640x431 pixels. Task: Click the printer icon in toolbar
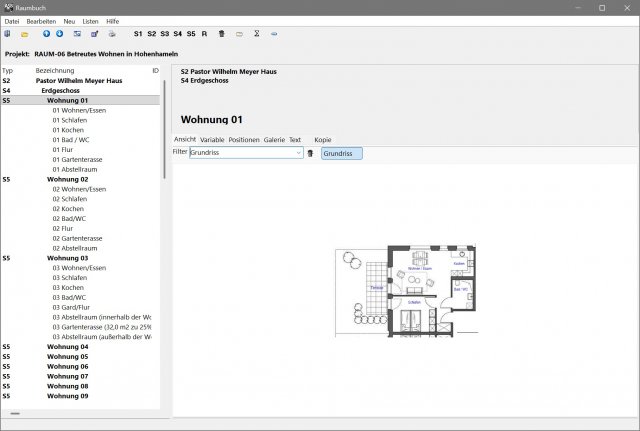pyautogui.click(x=112, y=34)
